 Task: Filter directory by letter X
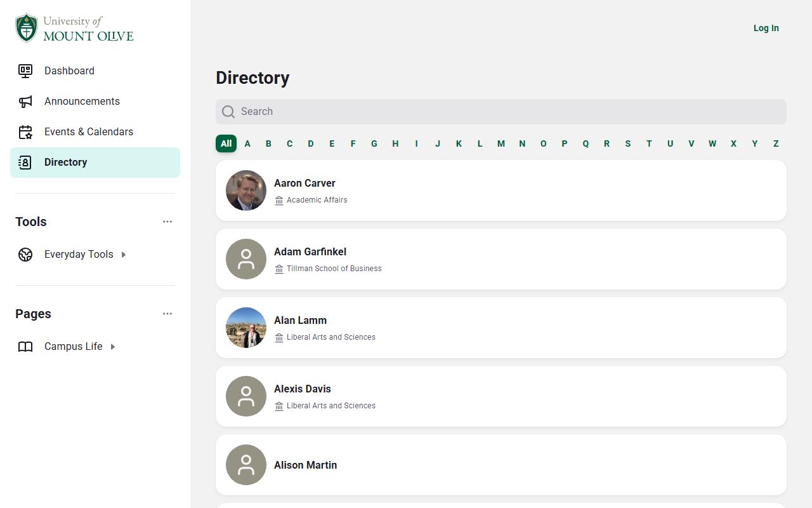click(x=734, y=144)
